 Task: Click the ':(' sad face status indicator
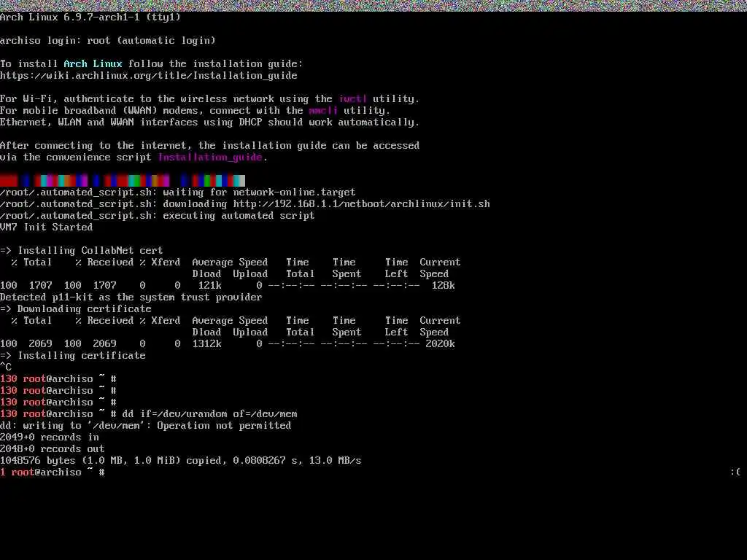coord(735,472)
